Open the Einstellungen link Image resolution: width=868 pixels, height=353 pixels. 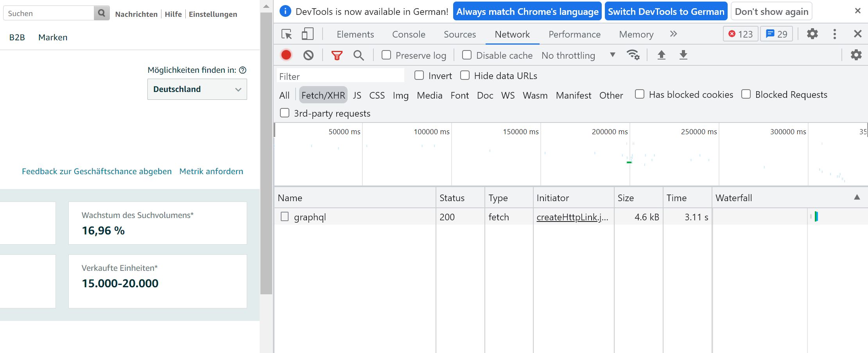pos(213,14)
